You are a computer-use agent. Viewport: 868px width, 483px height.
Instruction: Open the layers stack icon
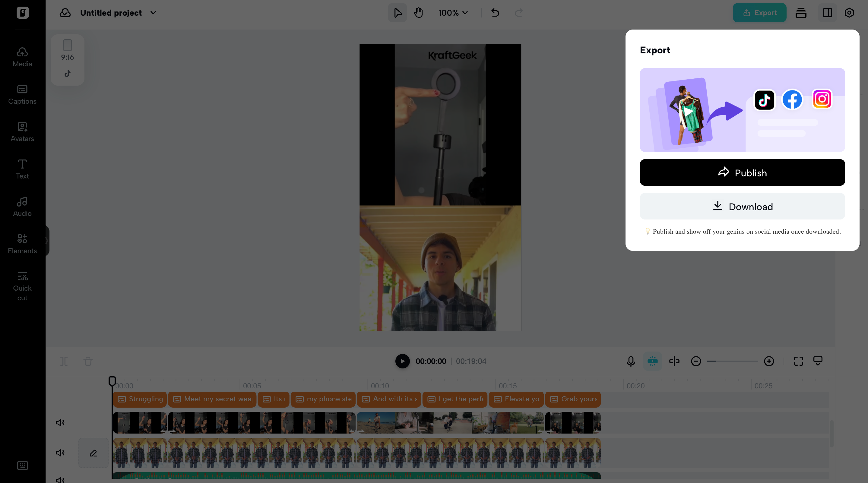pyautogui.click(x=801, y=13)
